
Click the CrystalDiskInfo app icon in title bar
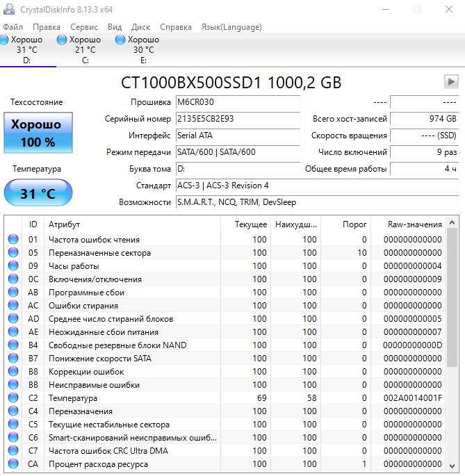click(9, 9)
